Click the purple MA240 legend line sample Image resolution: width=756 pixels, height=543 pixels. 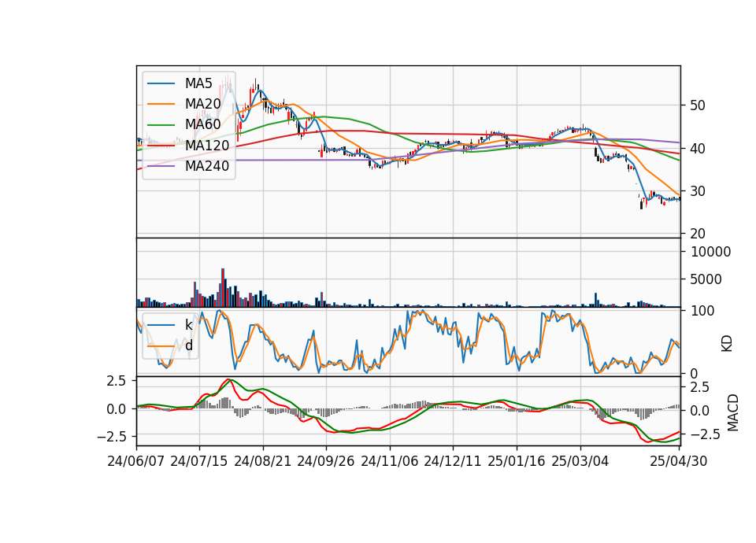click(161, 166)
